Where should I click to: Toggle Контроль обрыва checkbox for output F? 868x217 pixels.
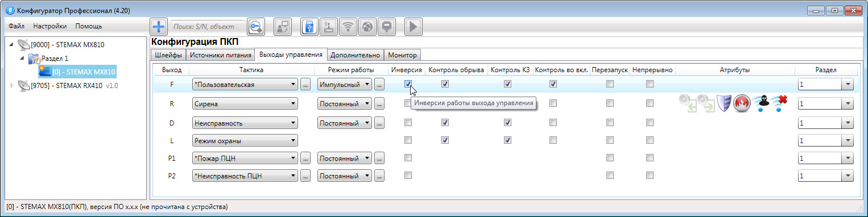coord(445,84)
